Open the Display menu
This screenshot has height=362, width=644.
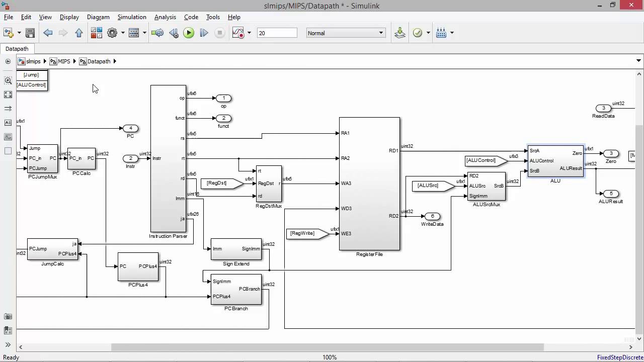(x=69, y=17)
